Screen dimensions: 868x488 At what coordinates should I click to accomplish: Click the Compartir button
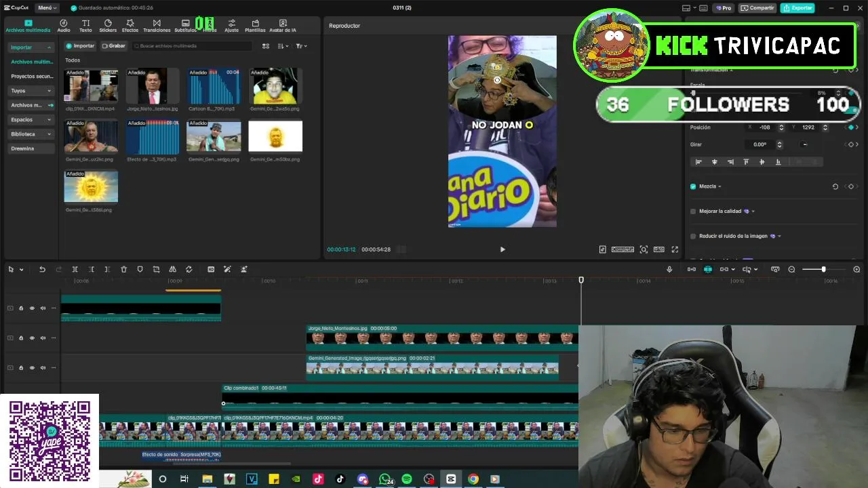[x=757, y=8]
